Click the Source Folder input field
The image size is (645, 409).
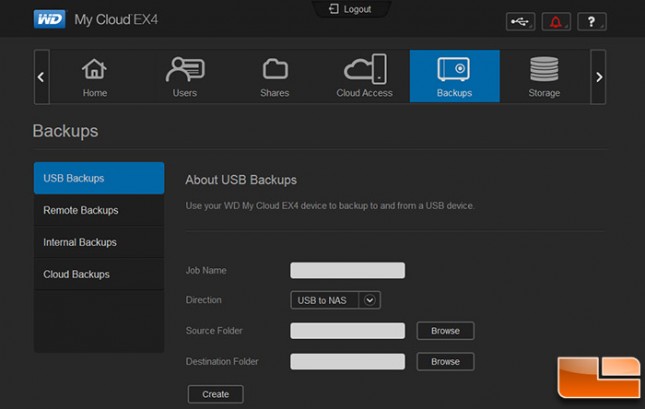tap(348, 331)
